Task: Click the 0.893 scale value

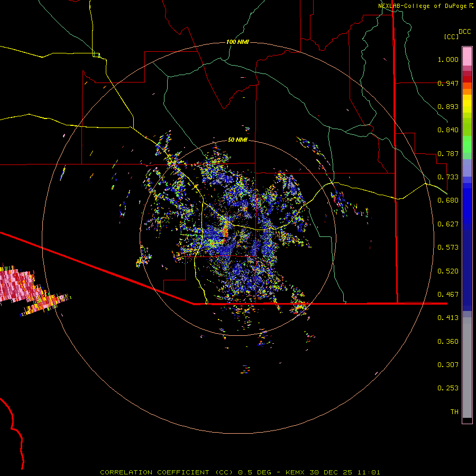Action: pos(448,106)
